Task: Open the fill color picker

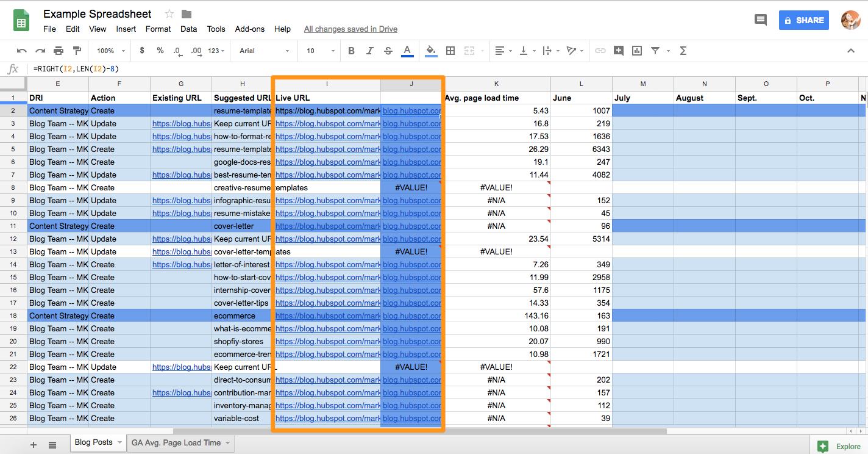Action: tap(431, 51)
